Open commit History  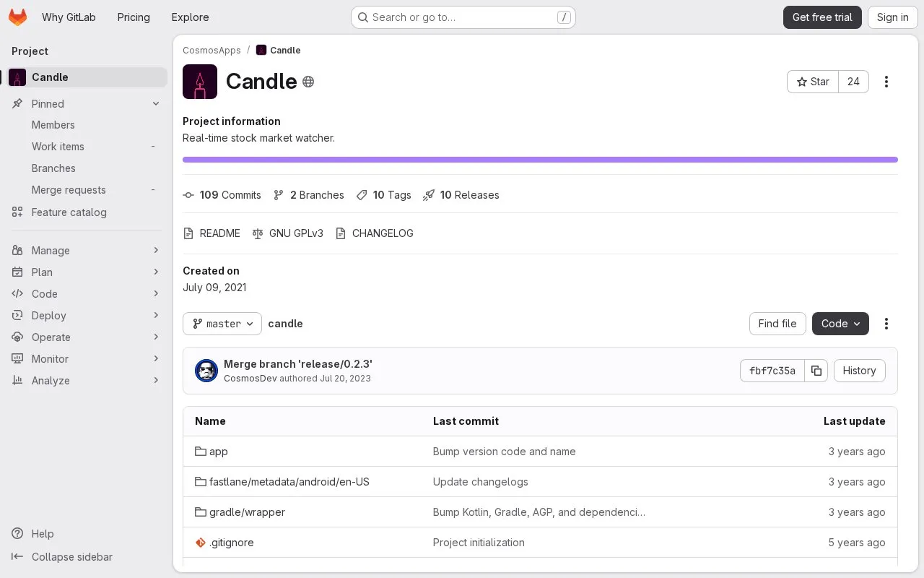(859, 371)
